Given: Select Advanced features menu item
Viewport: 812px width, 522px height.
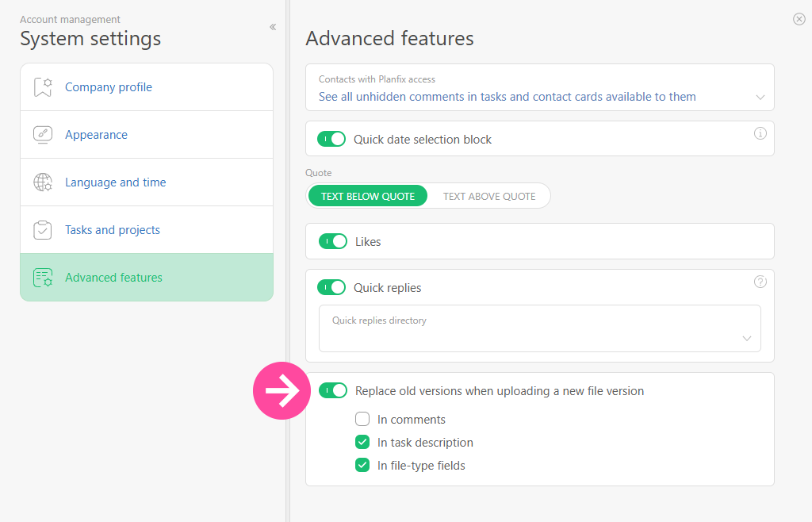Looking at the screenshot, I should (147, 277).
